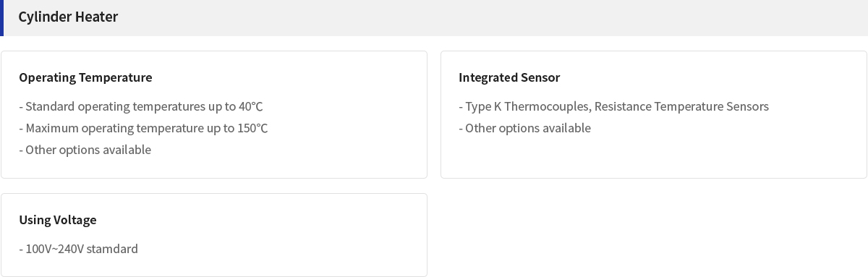Click the Operating Temperature title
The height and width of the screenshot is (277, 868).
click(85, 77)
